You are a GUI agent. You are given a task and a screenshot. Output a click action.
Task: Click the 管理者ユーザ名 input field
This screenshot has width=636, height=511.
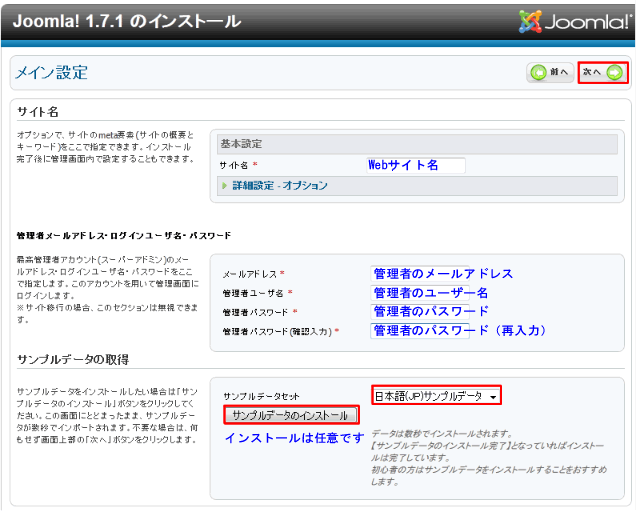420,292
